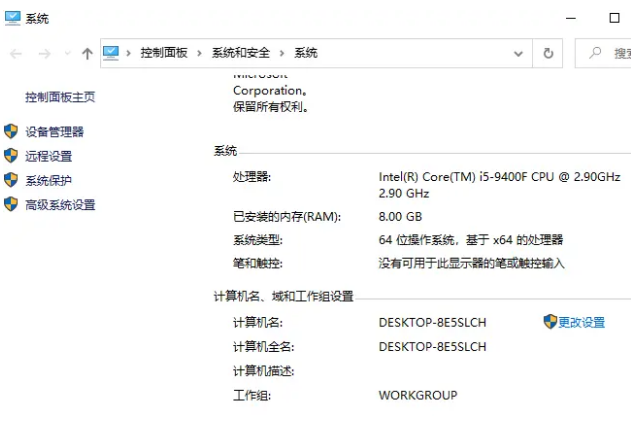631x424 pixels.
Task: Click the shield icon beside 远程设置
Action: click(11, 156)
